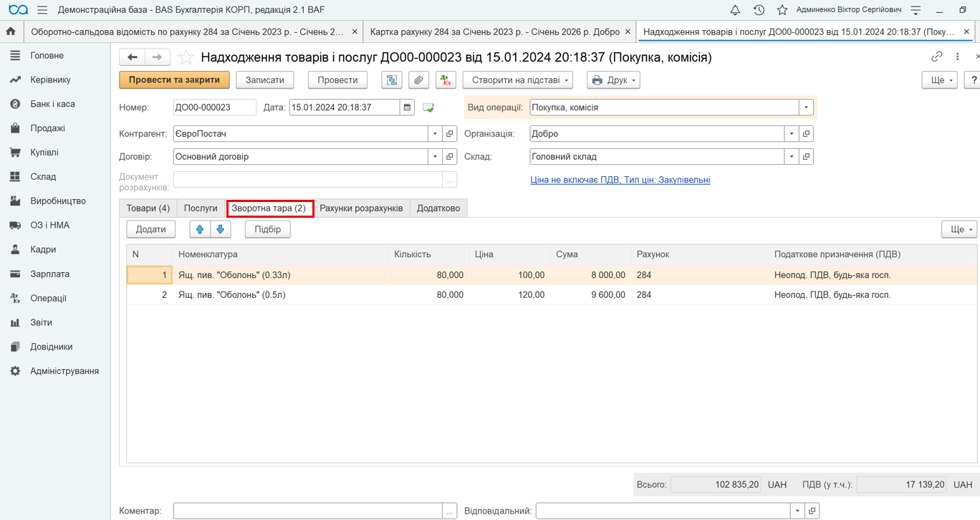Show the Дт/Кт postings icon
Screen dimensions: 980x520
click(446, 80)
